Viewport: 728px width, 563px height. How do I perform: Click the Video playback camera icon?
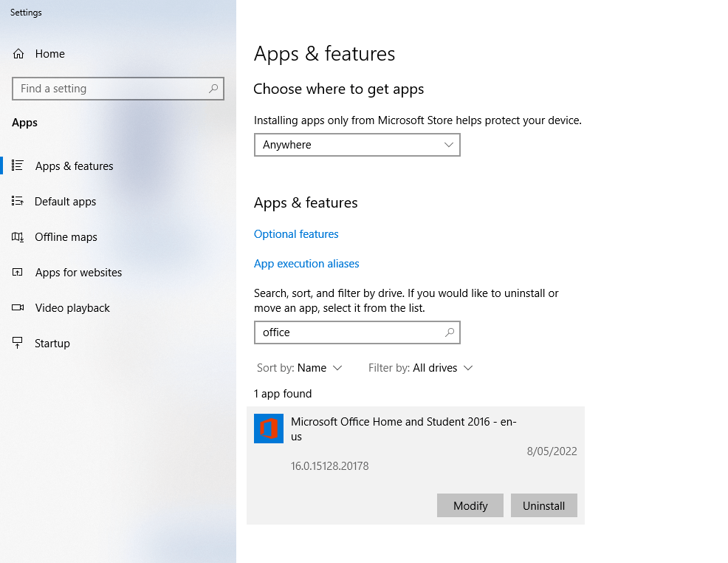coord(18,307)
